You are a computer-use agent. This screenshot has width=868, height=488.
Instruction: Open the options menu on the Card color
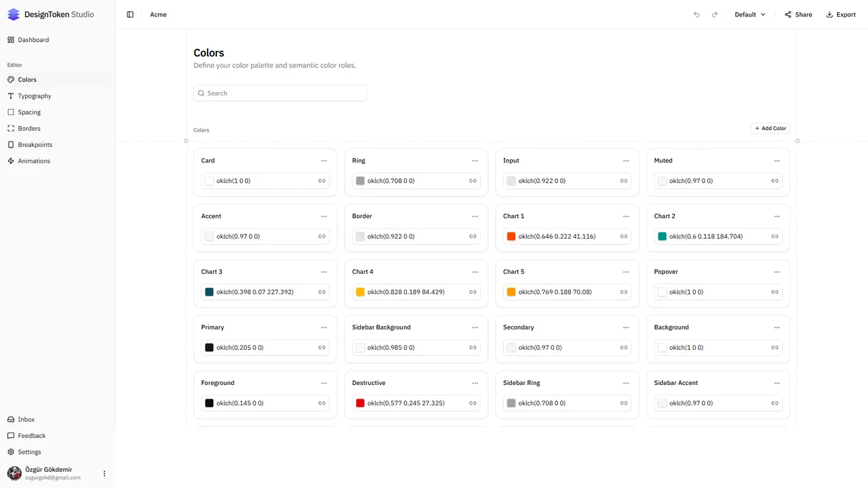point(324,161)
